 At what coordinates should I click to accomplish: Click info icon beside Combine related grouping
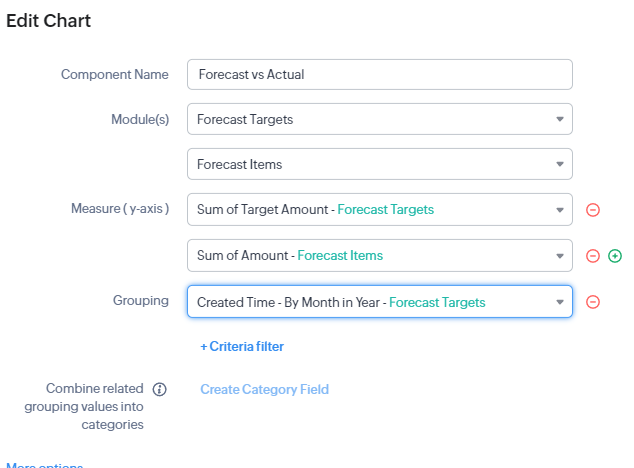click(x=159, y=389)
